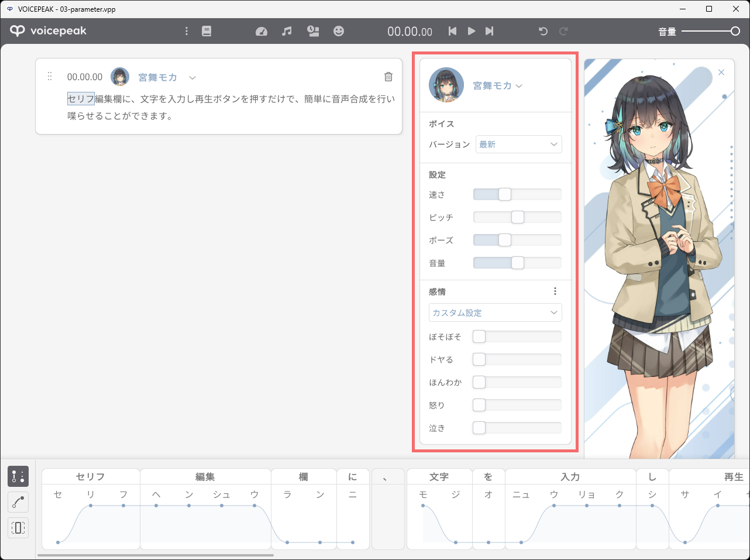The width and height of the screenshot is (750, 560).
Task: Open the dictionary book icon
Action: click(207, 31)
